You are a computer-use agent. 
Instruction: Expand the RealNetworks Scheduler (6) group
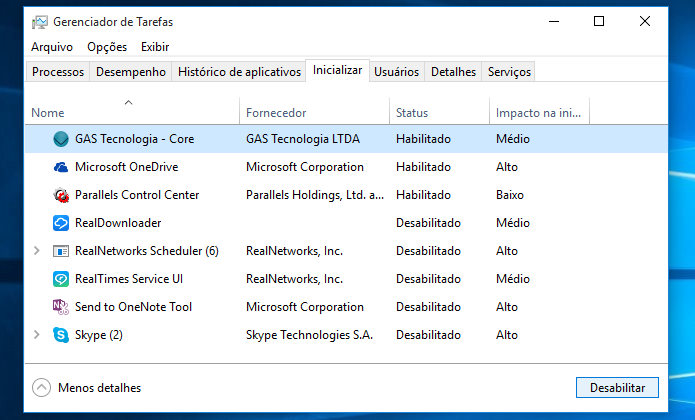click(37, 251)
